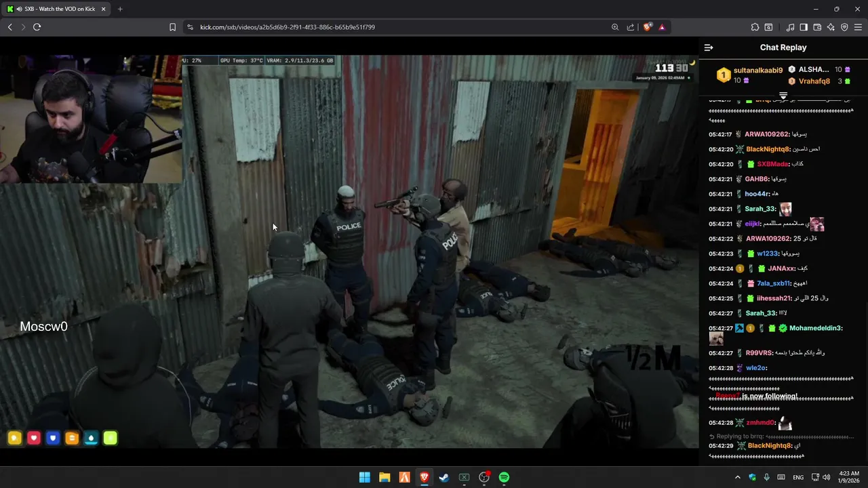Open site settings icon in address bar
Screen dimensions: 868x488
pos(190,27)
